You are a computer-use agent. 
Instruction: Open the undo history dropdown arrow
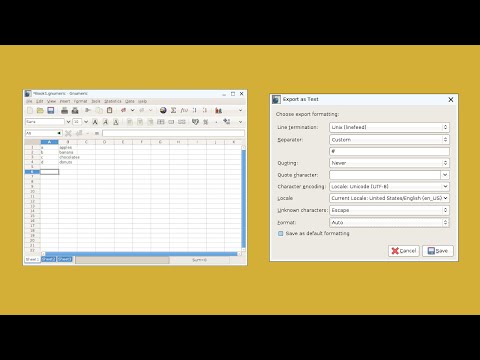[x=132, y=110]
